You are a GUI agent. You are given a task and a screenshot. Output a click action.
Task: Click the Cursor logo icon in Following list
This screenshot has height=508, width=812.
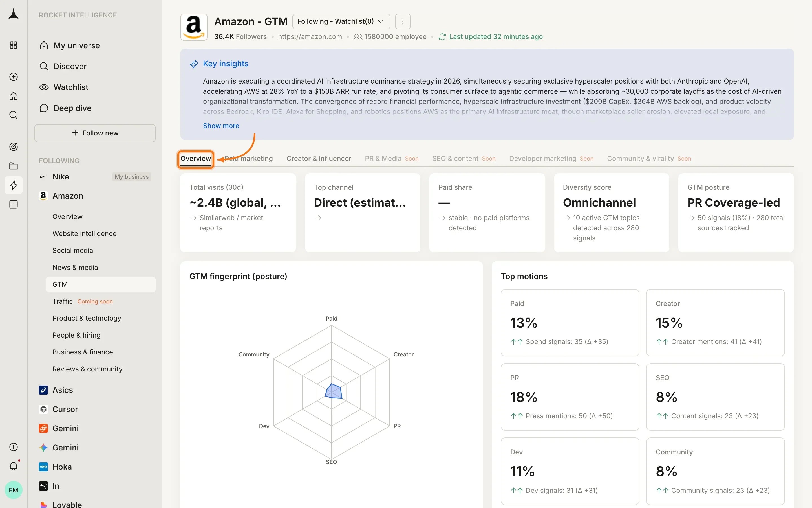click(x=43, y=409)
